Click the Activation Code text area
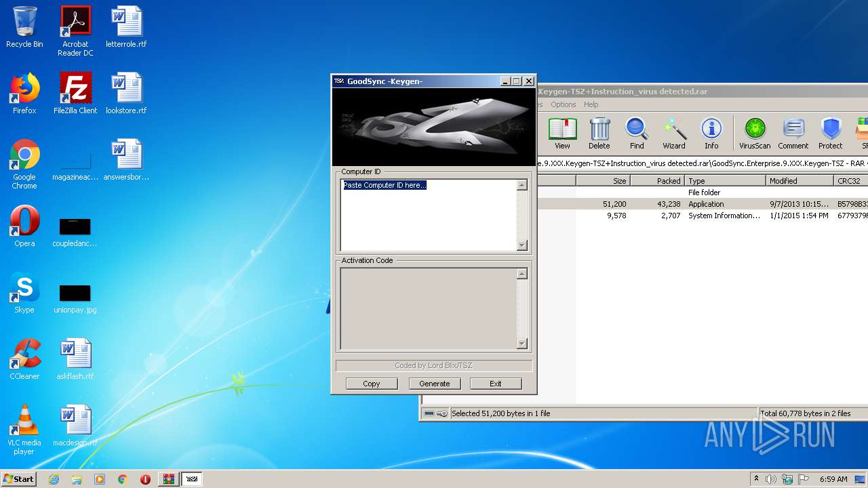The image size is (868, 488). click(429, 308)
